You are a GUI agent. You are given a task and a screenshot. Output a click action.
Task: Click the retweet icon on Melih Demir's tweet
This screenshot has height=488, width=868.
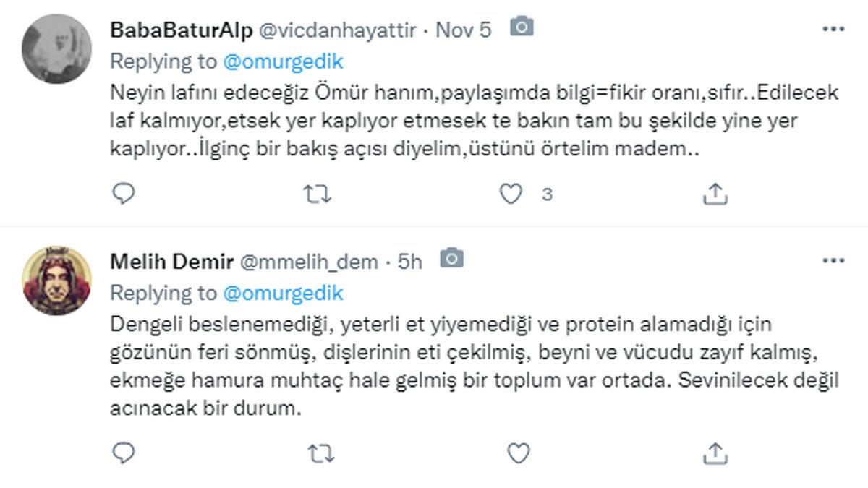(319, 452)
